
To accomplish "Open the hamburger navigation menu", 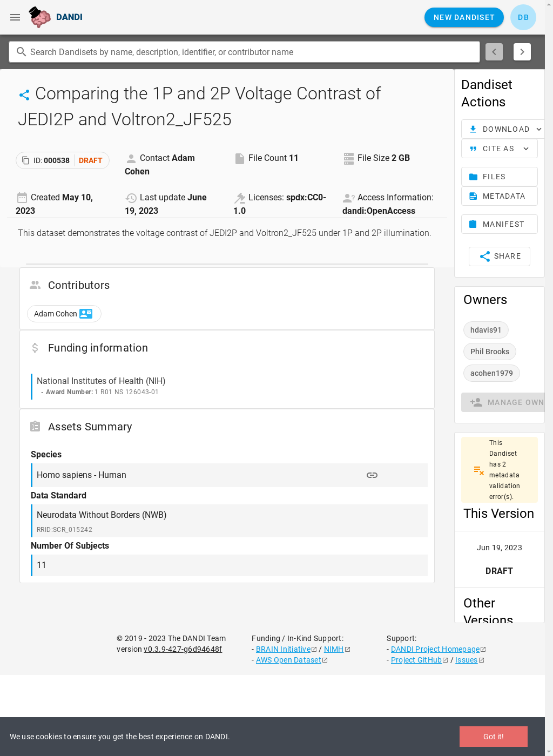I will pos(15,17).
